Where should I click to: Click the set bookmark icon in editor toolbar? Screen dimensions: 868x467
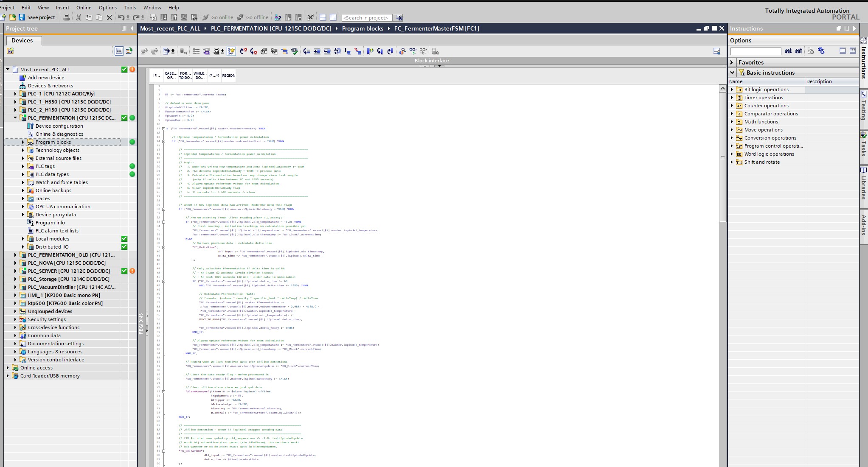point(370,51)
